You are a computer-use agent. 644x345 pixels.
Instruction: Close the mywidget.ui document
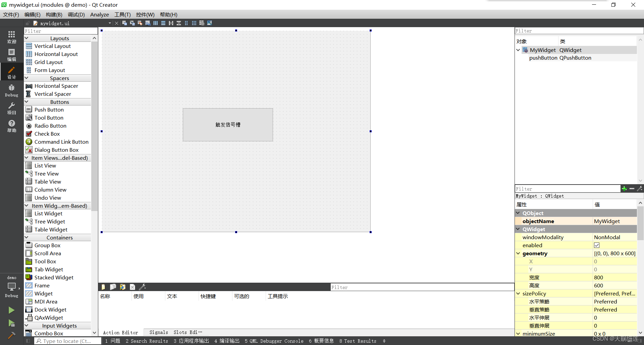point(116,23)
